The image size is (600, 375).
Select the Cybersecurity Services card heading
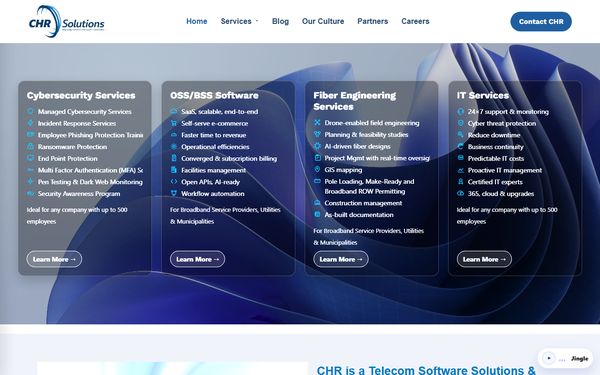[x=81, y=95]
